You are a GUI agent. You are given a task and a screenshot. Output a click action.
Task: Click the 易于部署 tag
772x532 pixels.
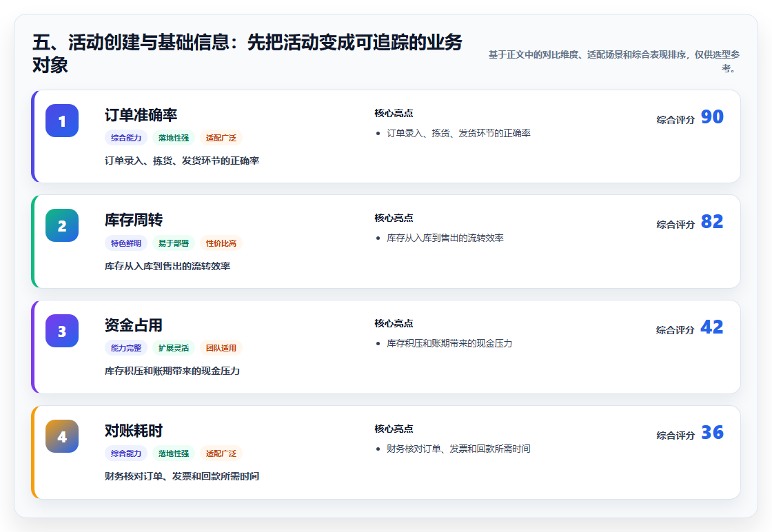click(x=173, y=243)
